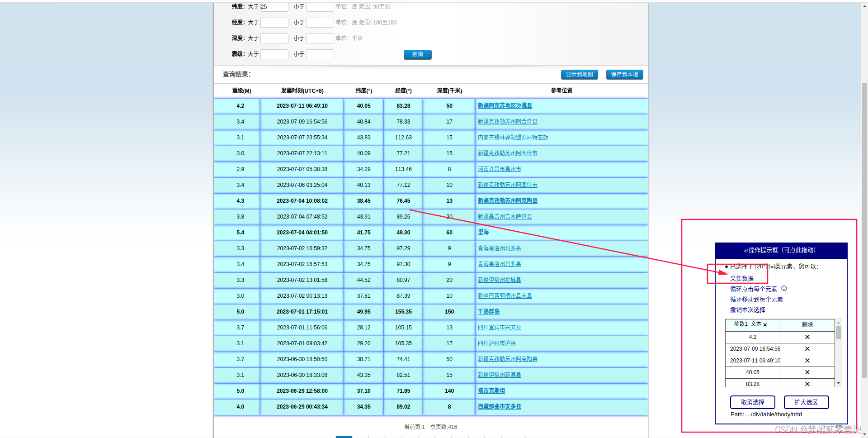Click 撤销本次选择 option
Viewport: 868px width, 438px height.
[747, 310]
